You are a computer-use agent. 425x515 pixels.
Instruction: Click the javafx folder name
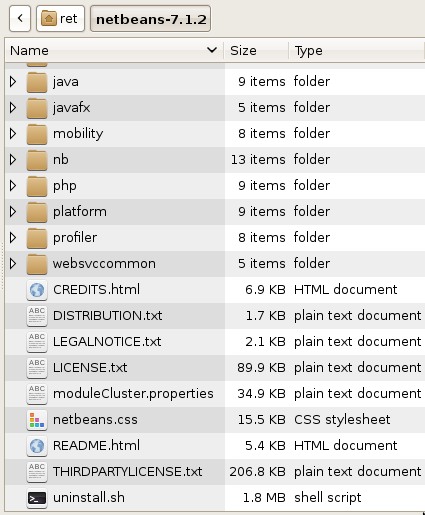(71, 108)
